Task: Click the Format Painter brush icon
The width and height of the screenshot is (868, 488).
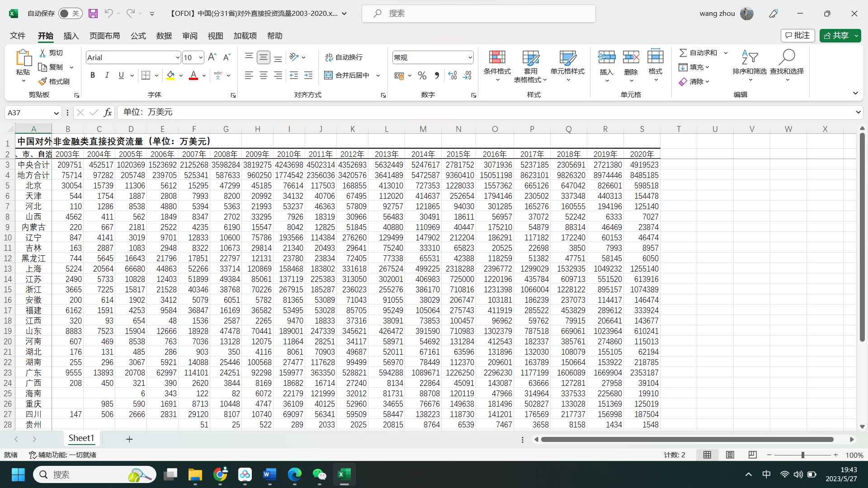Action: (43, 81)
